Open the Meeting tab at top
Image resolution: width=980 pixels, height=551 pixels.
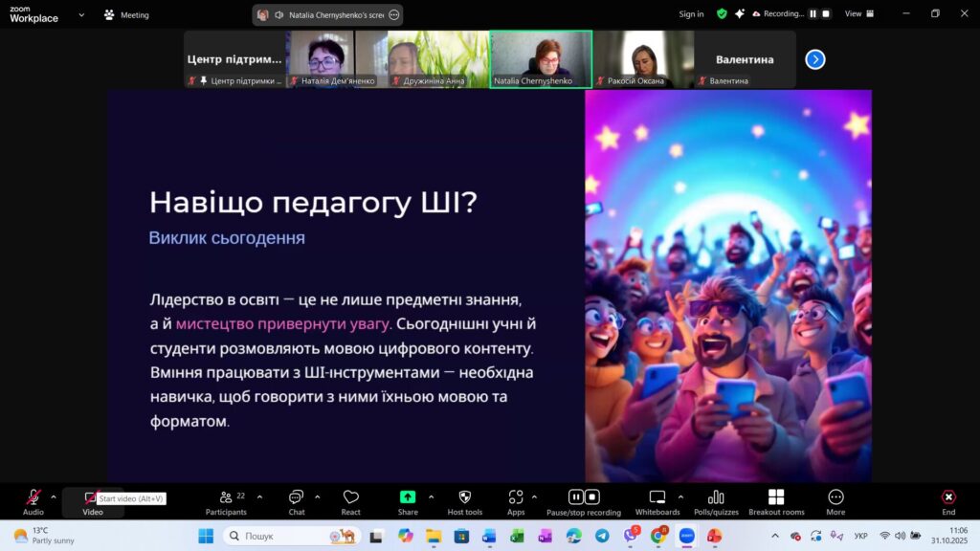coord(127,15)
